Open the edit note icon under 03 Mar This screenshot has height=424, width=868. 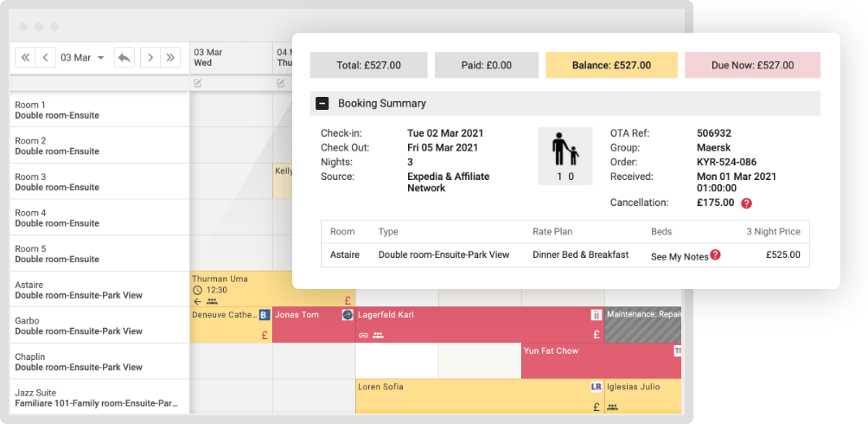coord(198,83)
